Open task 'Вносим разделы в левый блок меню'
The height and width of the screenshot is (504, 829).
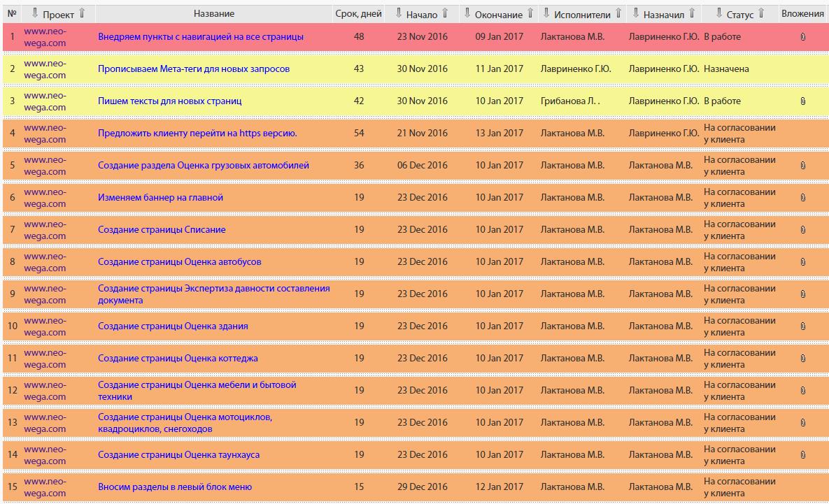point(174,487)
